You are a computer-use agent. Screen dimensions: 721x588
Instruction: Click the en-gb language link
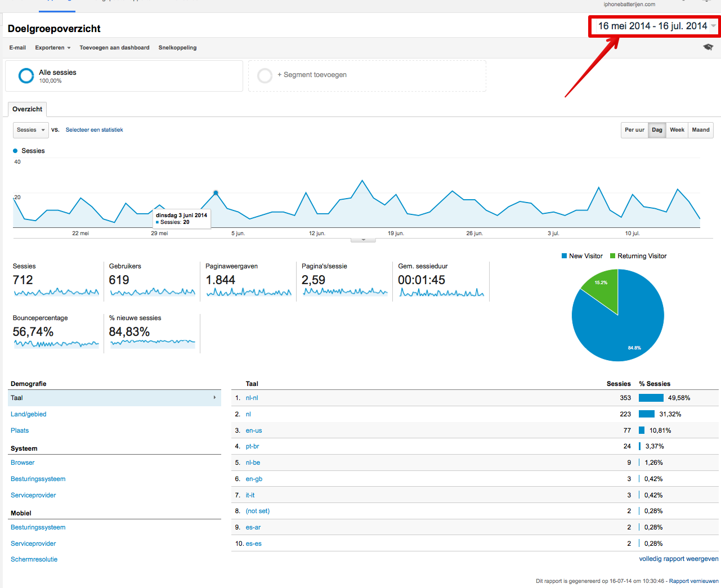[254, 479]
